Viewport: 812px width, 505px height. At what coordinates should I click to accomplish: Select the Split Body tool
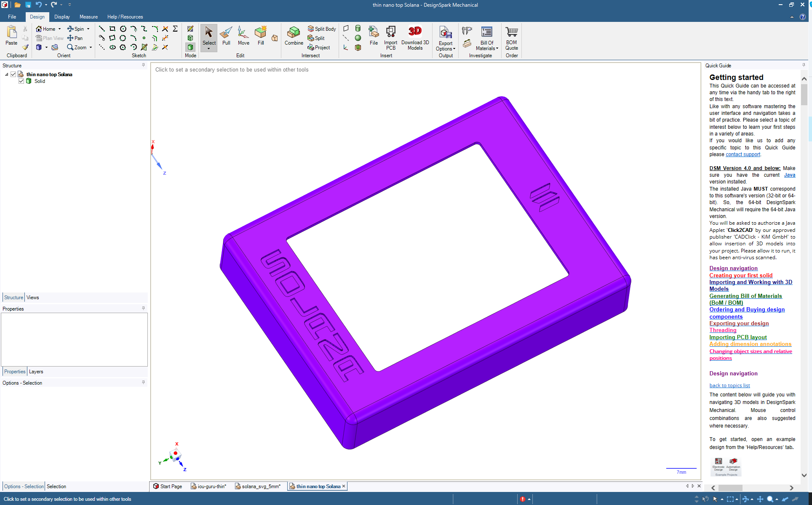321,29
